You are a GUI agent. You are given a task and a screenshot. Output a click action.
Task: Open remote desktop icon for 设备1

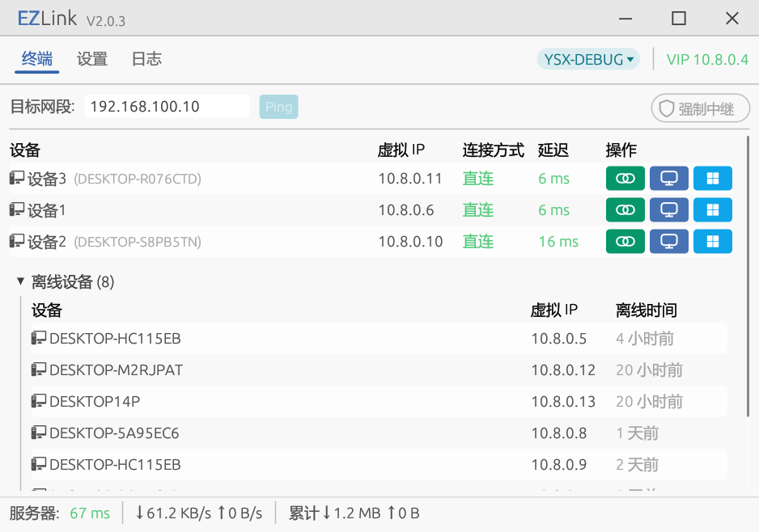click(669, 210)
